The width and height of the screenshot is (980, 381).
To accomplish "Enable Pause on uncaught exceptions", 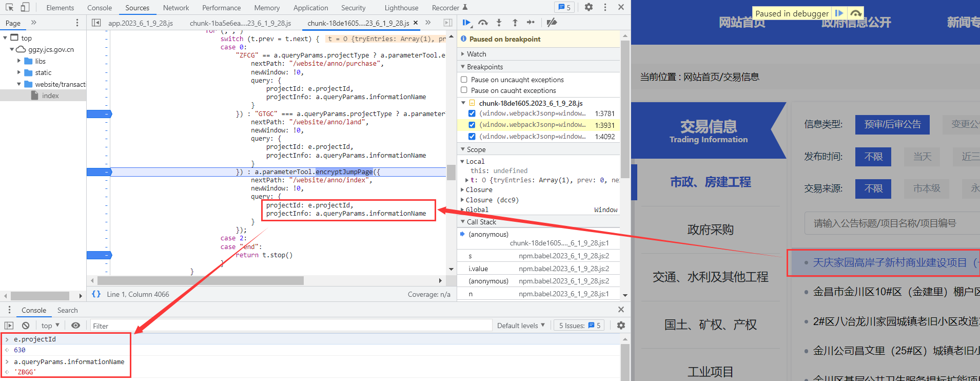I will [x=464, y=80].
